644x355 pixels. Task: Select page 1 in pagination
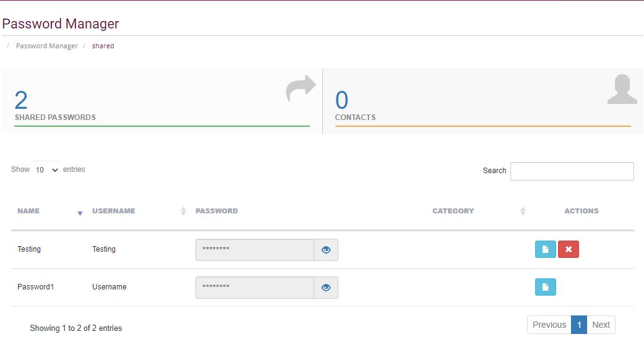(579, 325)
